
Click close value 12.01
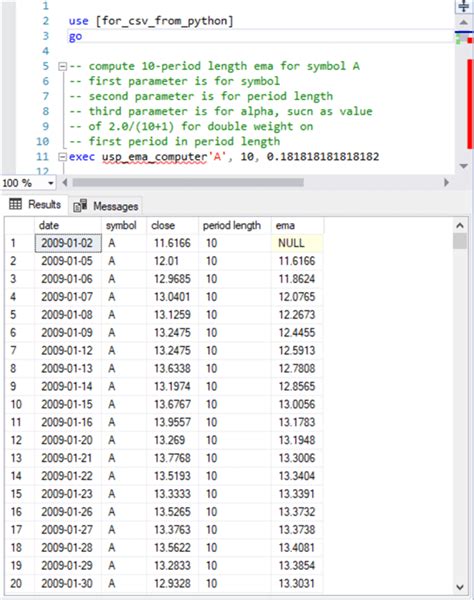(172, 261)
